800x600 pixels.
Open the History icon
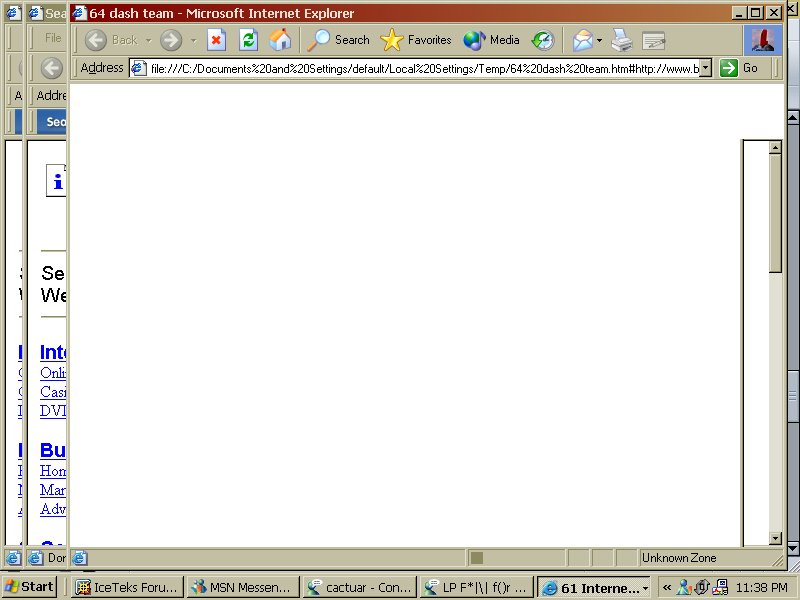point(542,40)
